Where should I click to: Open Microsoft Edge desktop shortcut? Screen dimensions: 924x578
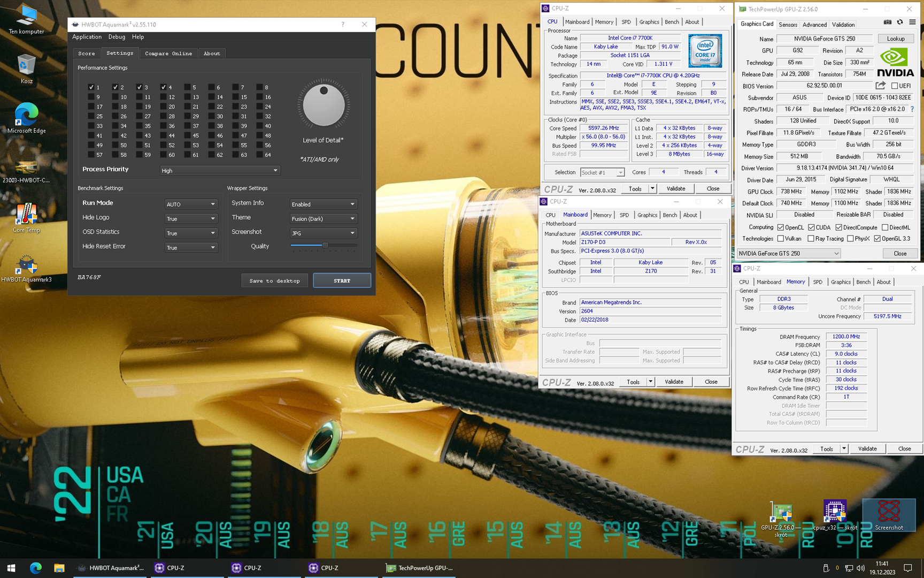tap(26, 118)
